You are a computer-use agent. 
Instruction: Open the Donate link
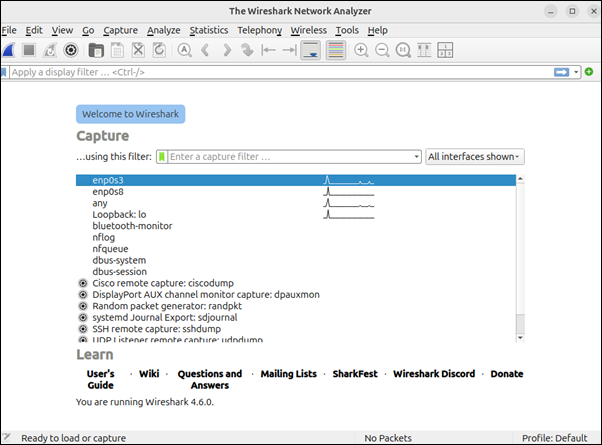[507, 374]
